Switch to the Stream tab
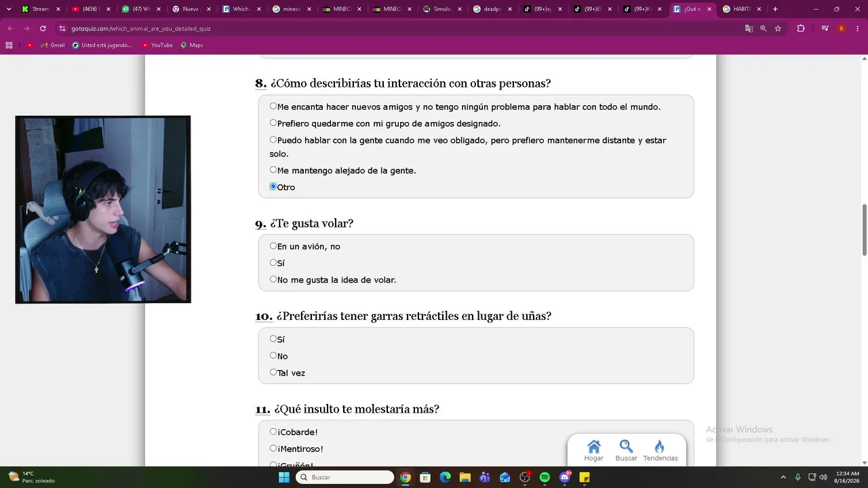The height and width of the screenshot is (488, 868). click(x=40, y=9)
